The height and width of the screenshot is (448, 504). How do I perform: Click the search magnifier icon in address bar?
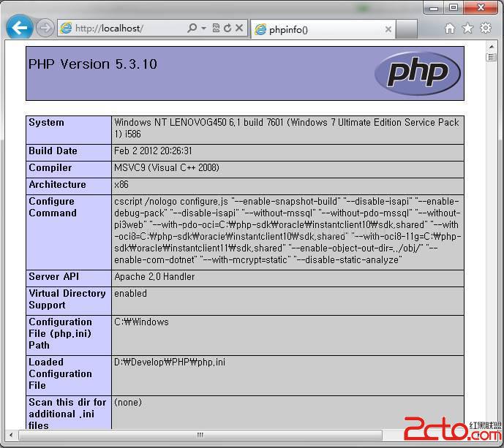coord(192,28)
